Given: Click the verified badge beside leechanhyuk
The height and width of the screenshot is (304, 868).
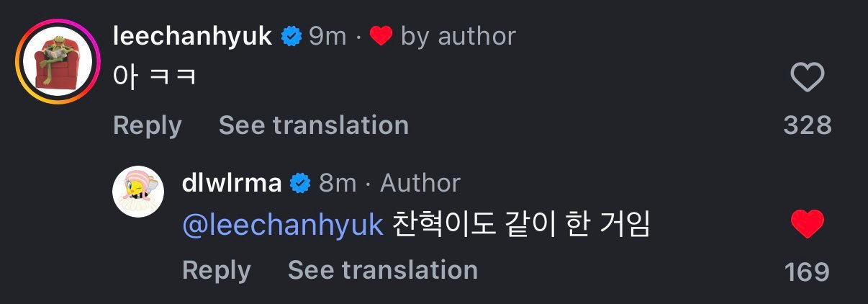Looking at the screenshot, I should click(x=291, y=36).
